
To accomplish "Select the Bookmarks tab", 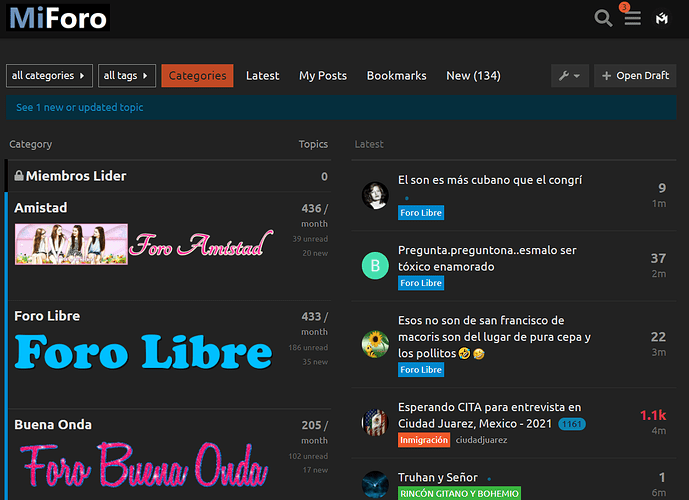I will point(396,76).
